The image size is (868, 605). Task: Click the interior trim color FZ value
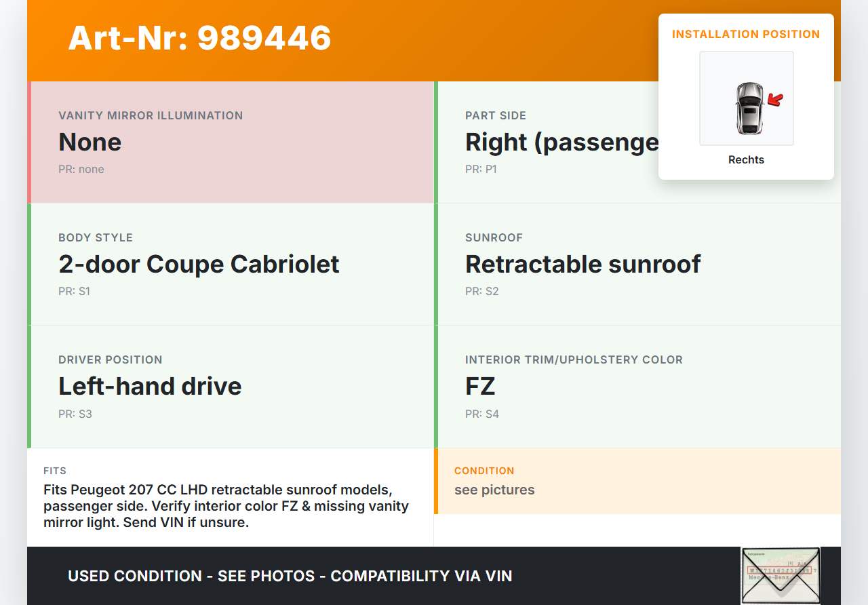tap(480, 386)
